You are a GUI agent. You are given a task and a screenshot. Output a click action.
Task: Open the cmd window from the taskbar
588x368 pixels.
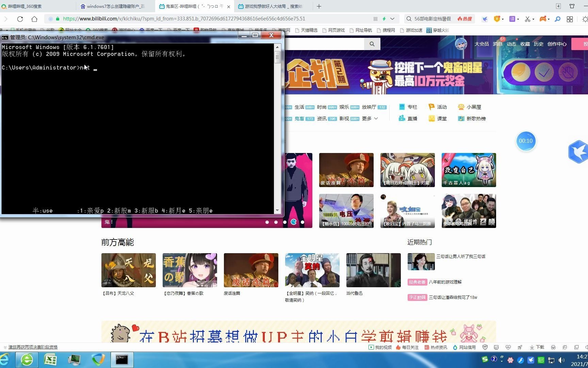coord(121,359)
